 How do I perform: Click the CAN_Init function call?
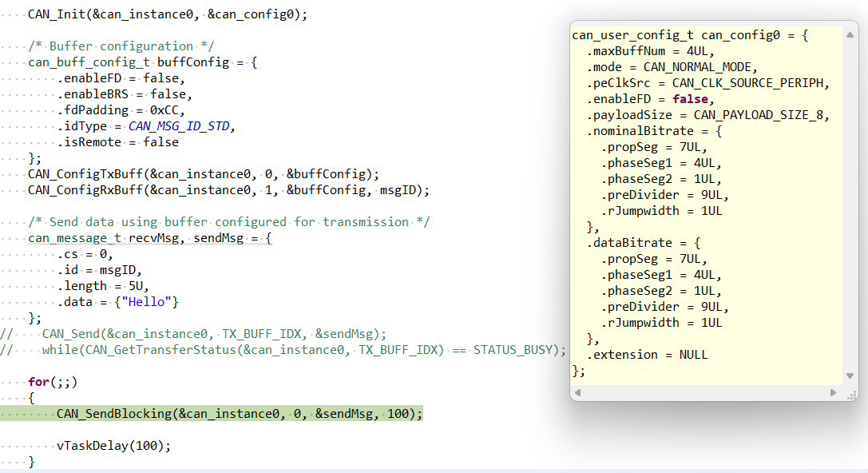[x=168, y=14]
